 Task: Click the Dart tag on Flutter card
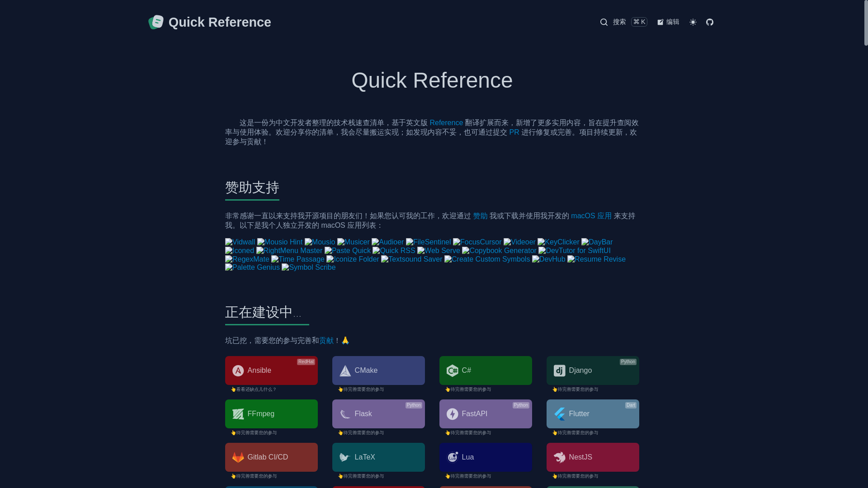click(631, 405)
